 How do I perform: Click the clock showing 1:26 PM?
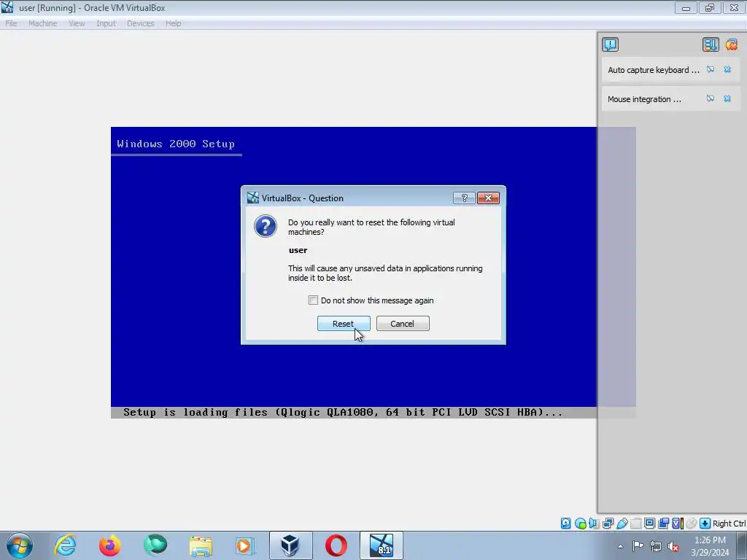pyautogui.click(x=710, y=545)
